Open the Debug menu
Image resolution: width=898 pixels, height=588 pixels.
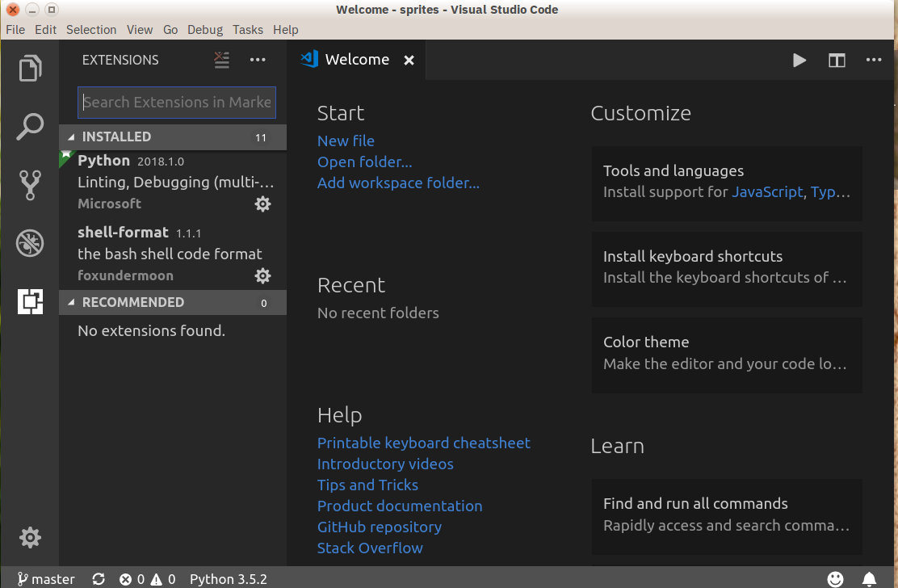(x=204, y=29)
